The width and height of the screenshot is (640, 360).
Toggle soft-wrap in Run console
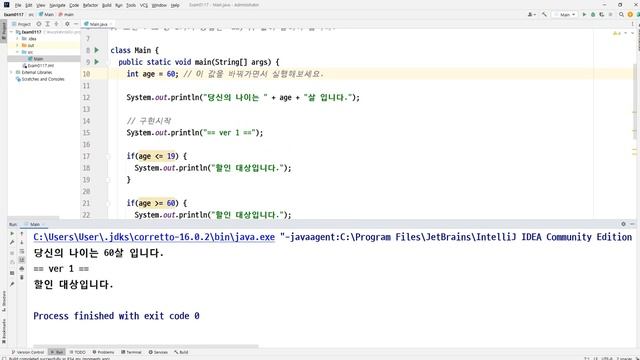tap(22, 251)
